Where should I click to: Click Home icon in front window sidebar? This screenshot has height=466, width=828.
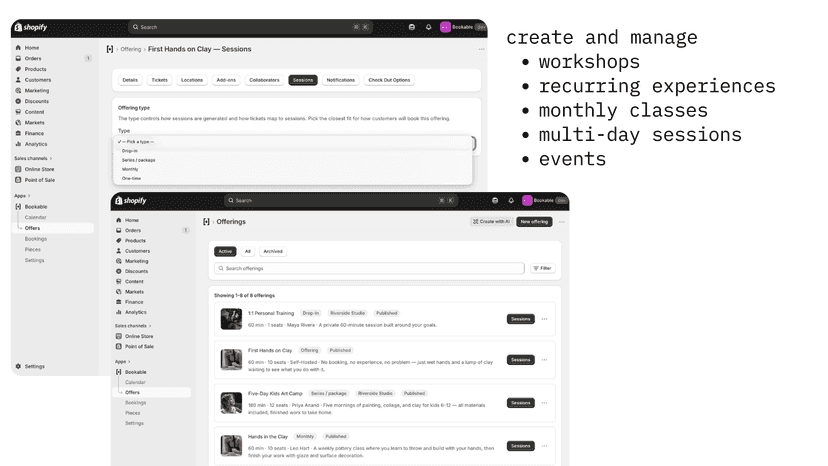pyautogui.click(x=119, y=220)
